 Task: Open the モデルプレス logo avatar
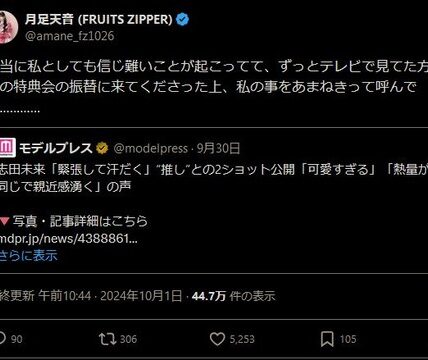tap(7, 148)
